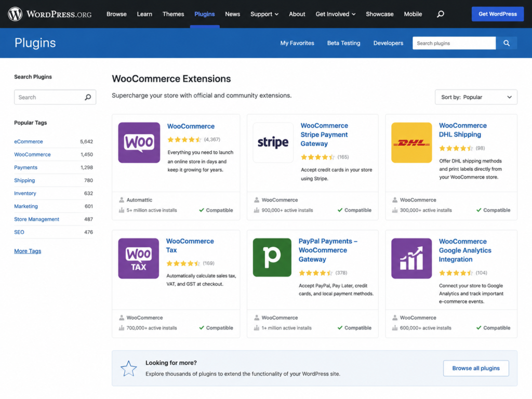Click the author icon beside Automattic
This screenshot has height=399, width=532.
point(122,200)
